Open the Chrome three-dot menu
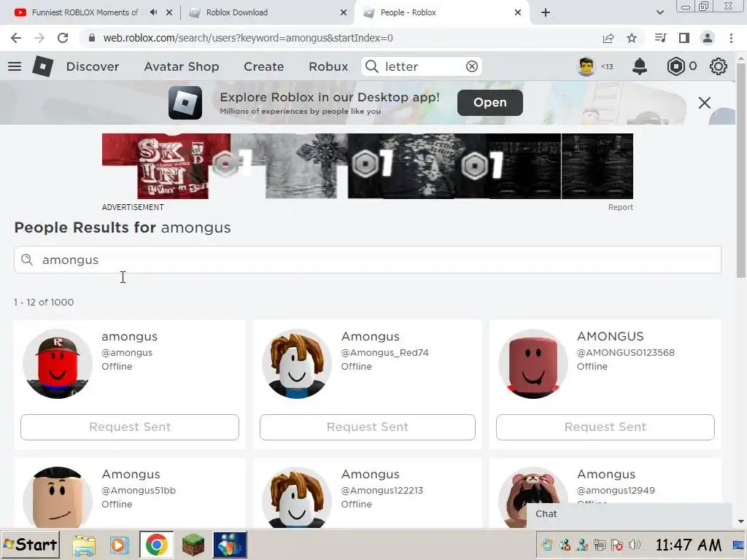This screenshot has width=747, height=560. click(x=731, y=38)
